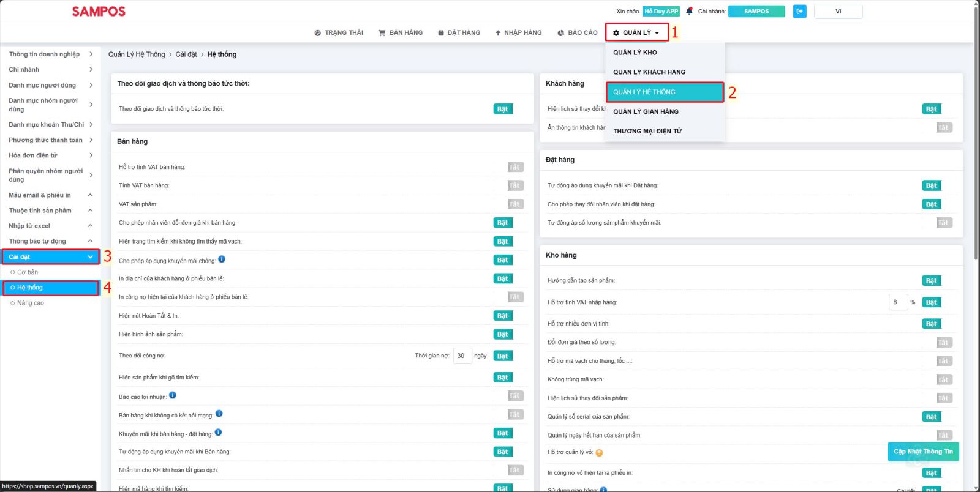Expand Thông tin doanh nghiệp sidebar section
980x492 pixels.
(51, 54)
